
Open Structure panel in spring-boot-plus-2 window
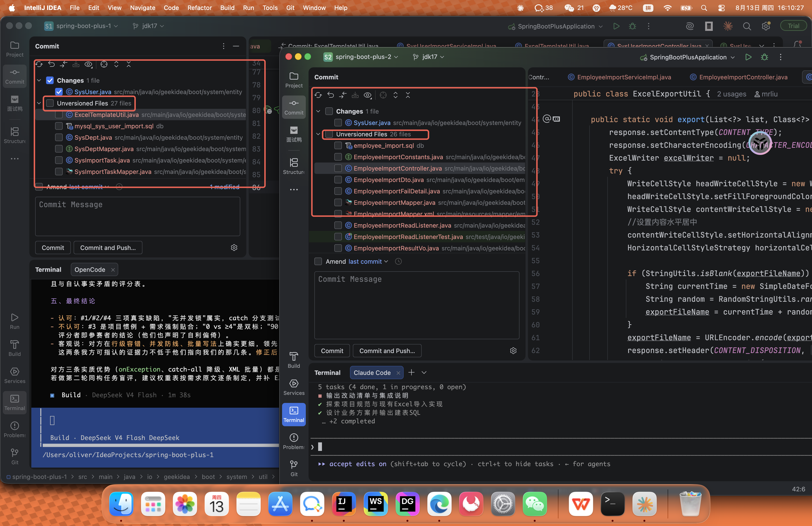tap(294, 166)
